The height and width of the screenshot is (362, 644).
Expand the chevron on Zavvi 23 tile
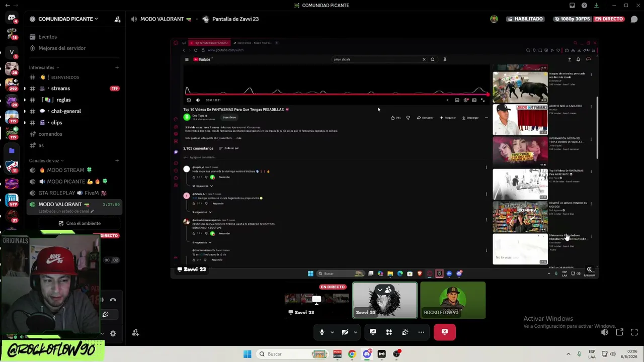[380, 290]
